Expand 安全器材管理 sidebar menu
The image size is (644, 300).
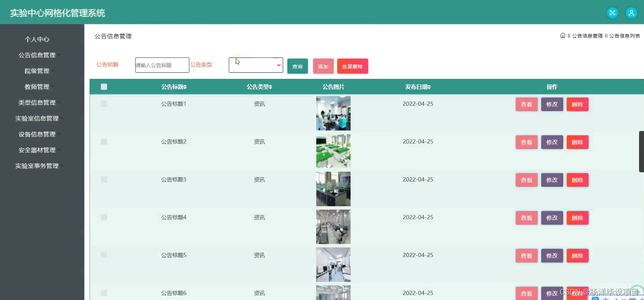pos(39,150)
